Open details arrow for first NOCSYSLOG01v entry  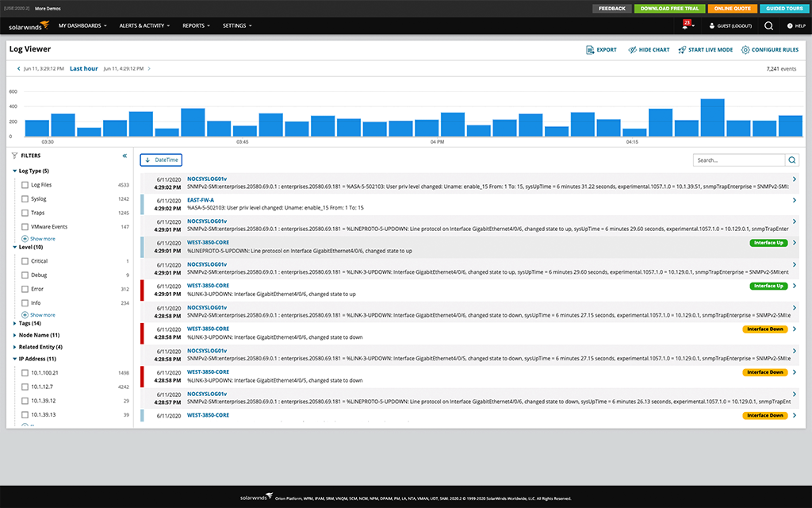795,179
